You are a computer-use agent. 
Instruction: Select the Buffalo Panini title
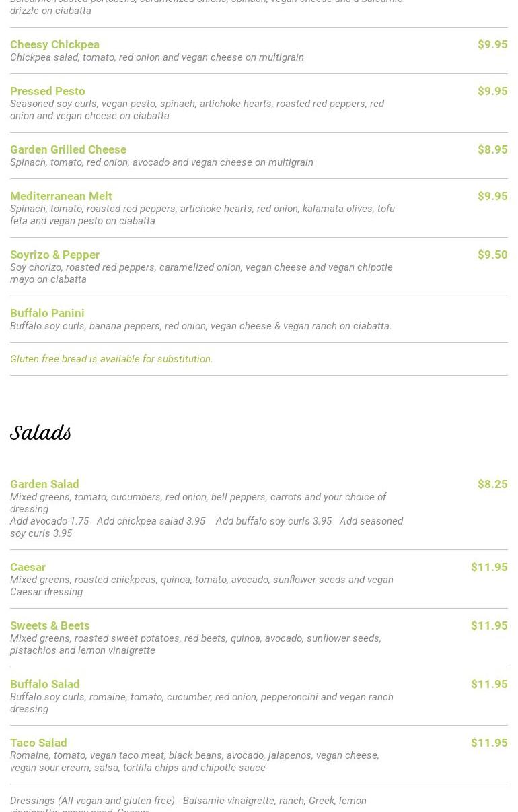pyautogui.click(x=47, y=313)
